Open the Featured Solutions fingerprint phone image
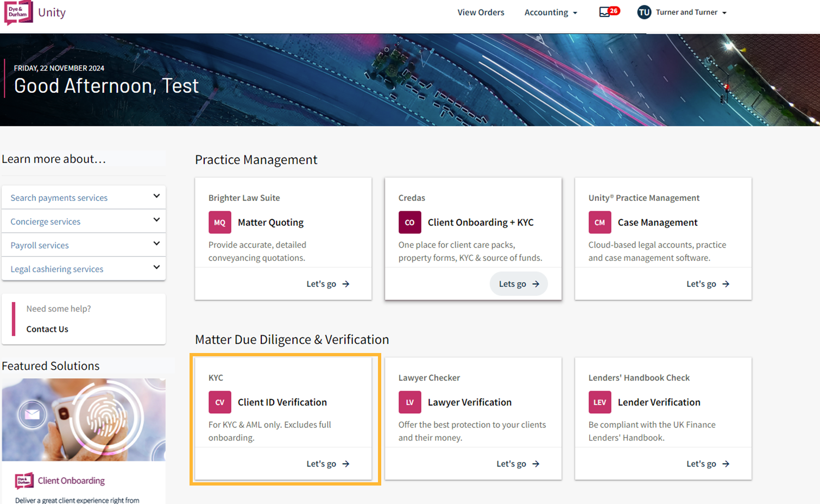This screenshot has height=504, width=820. 84,420
